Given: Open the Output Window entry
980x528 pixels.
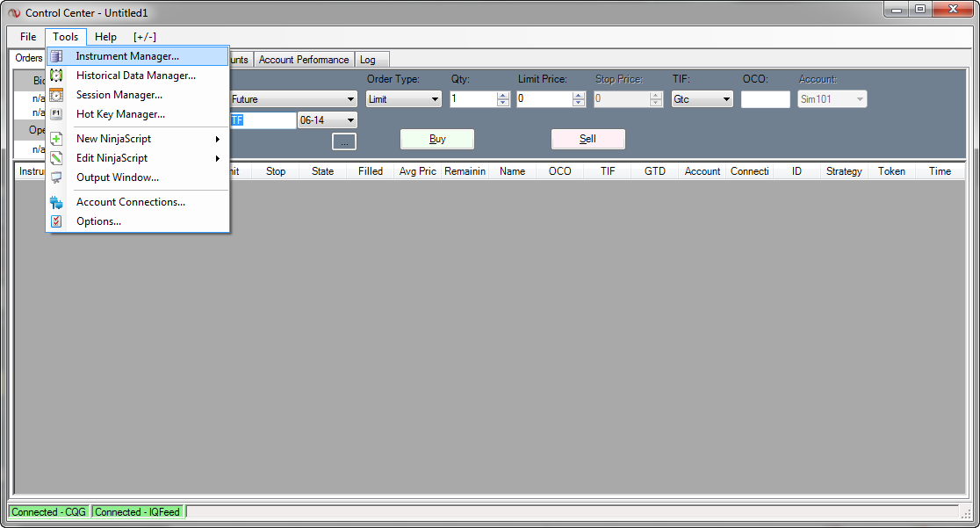Looking at the screenshot, I should (138, 177).
